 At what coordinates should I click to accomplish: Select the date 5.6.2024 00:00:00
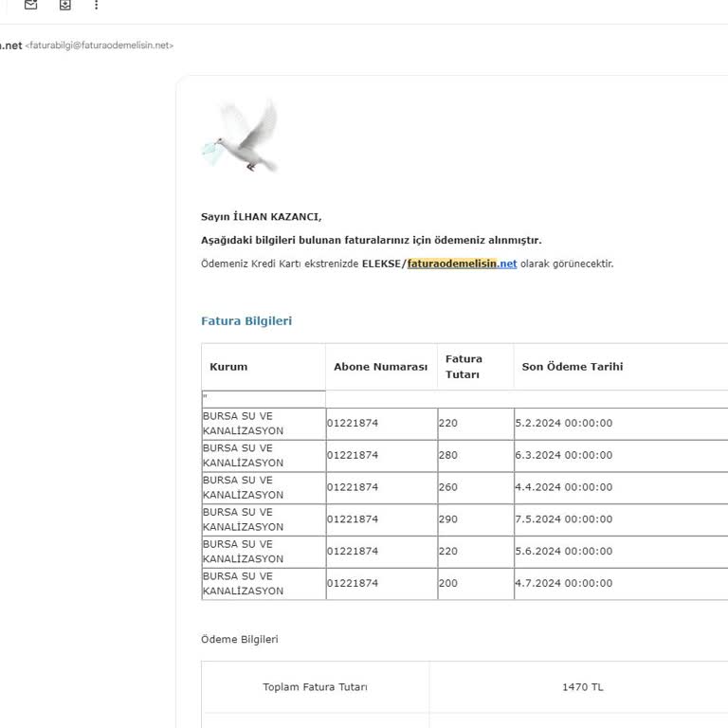point(564,551)
